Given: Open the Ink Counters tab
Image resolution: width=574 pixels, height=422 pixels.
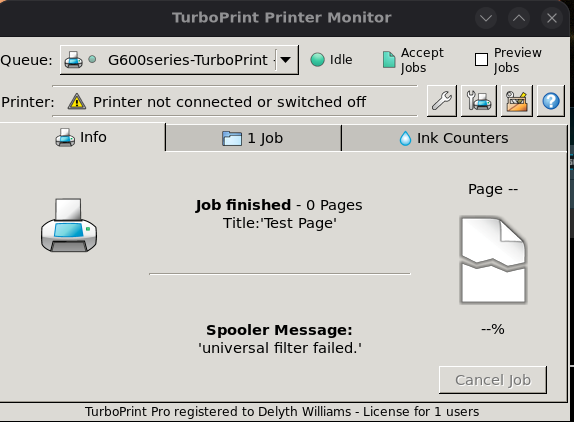Looking at the screenshot, I should (454, 138).
